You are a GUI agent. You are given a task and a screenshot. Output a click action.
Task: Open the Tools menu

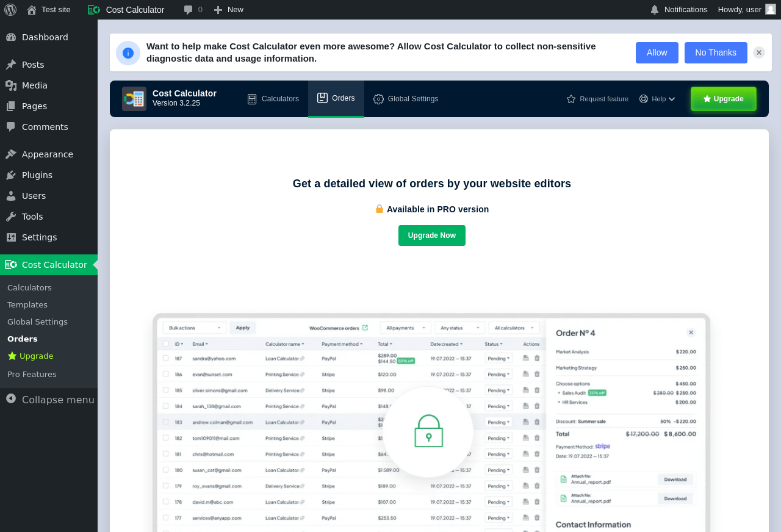tap(49, 217)
